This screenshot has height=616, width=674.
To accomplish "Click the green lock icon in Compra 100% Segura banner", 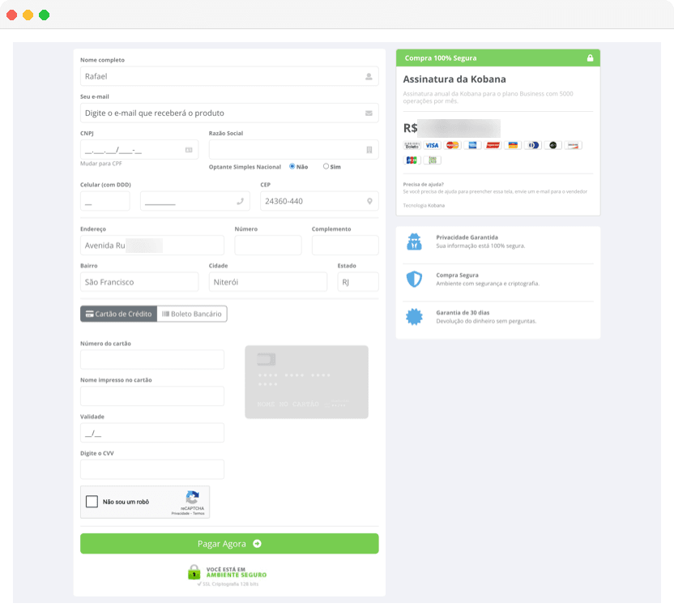I will click(591, 58).
